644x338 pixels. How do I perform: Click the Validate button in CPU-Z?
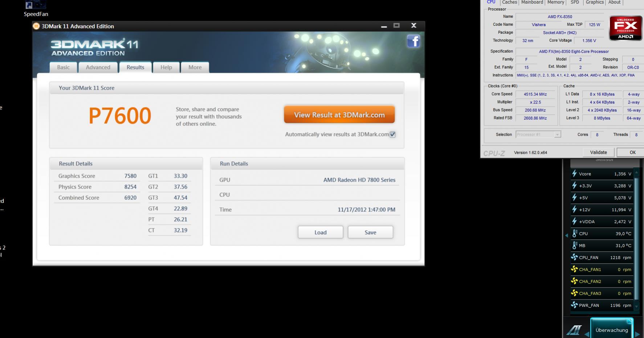point(599,152)
